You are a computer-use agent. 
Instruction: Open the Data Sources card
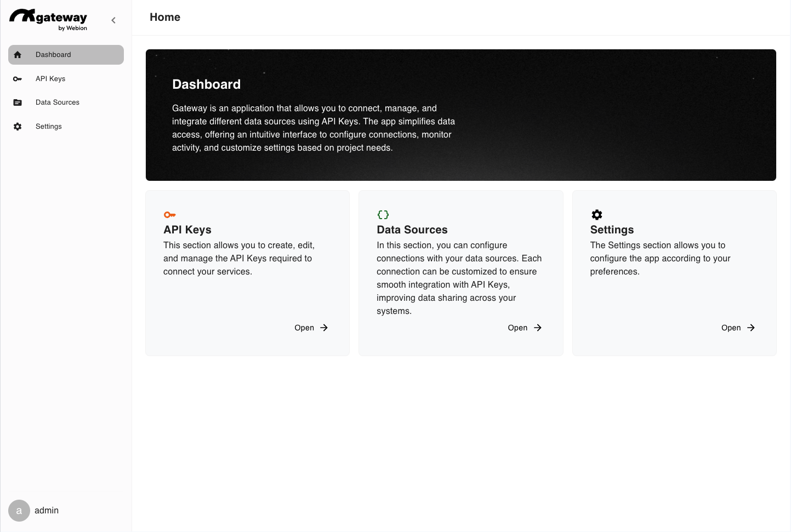pyautogui.click(x=524, y=328)
